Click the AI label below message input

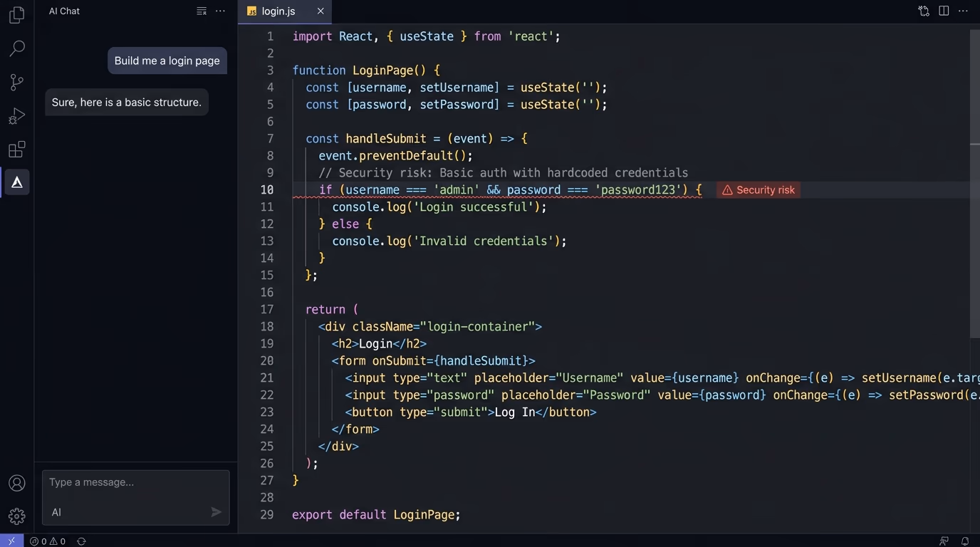point(56,512)
